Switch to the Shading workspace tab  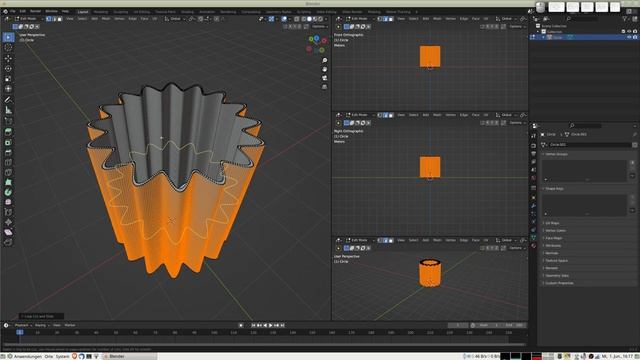point(187,12)
